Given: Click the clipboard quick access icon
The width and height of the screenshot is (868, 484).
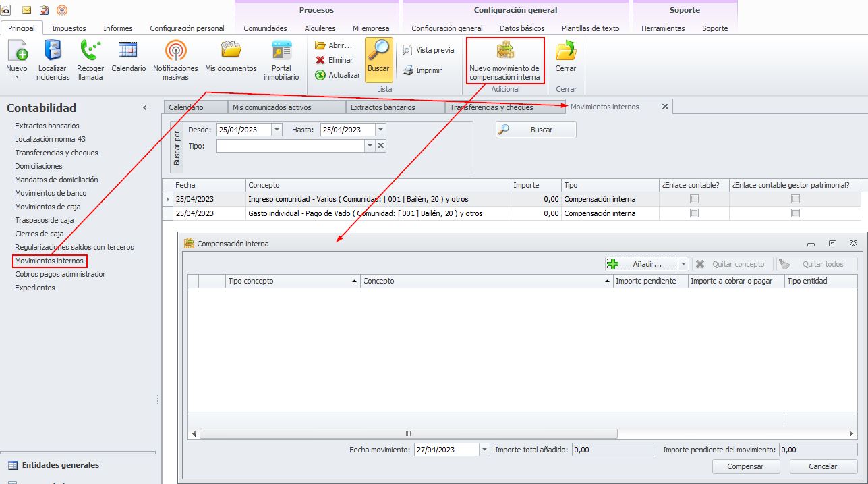Looking at the screenshot, I should (x=45, y=10).
